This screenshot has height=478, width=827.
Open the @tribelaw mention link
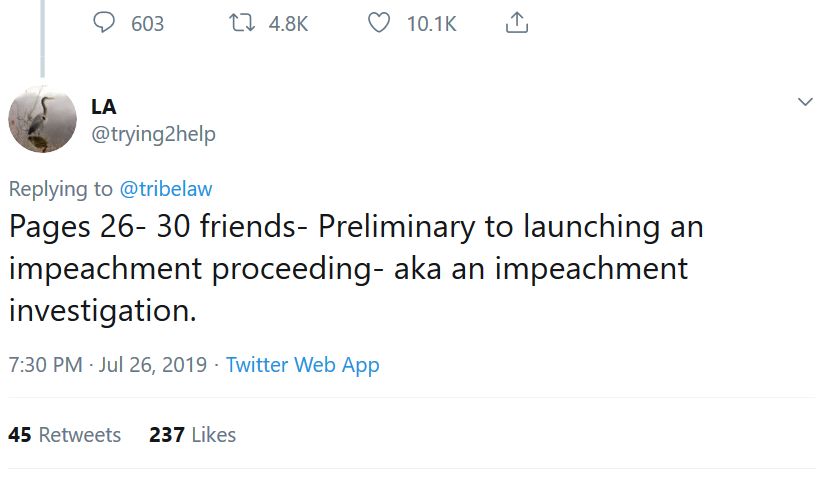coord(166,189)
